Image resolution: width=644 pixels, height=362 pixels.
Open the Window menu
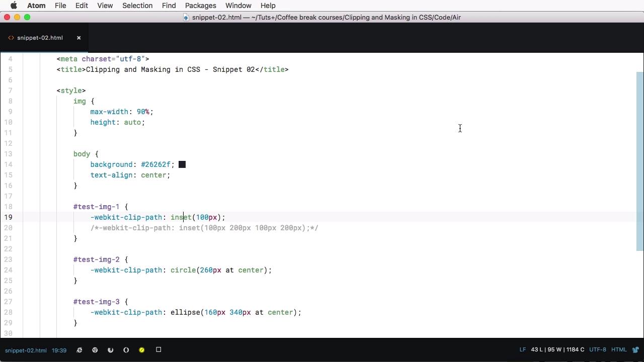238,6
